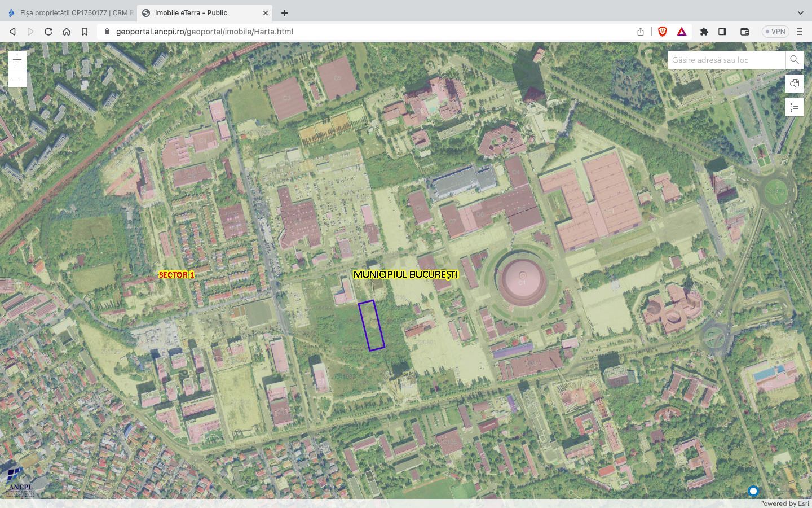The height and width of the screenshot is (508, 812).
Task: Open the browser extensions puzzle icon
Action: 704,32
